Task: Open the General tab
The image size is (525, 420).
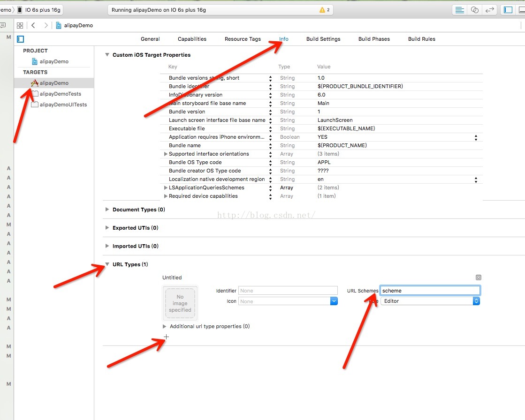Action: pos(150,39)
